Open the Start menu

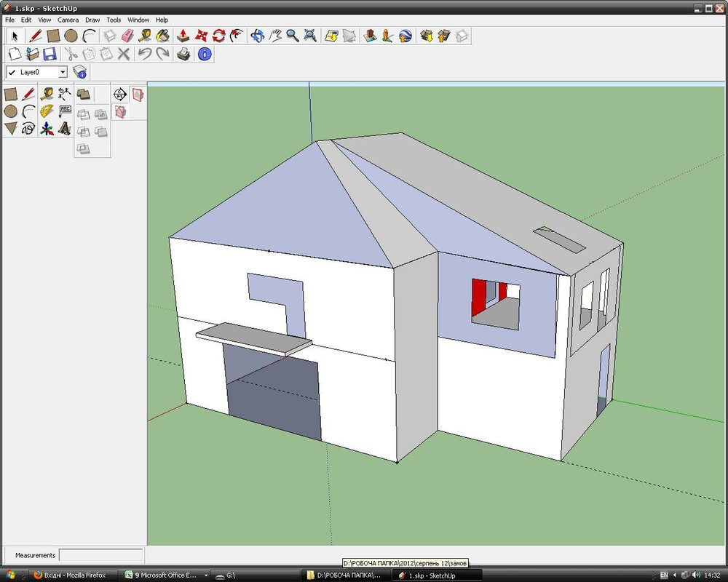pos(12,575)
